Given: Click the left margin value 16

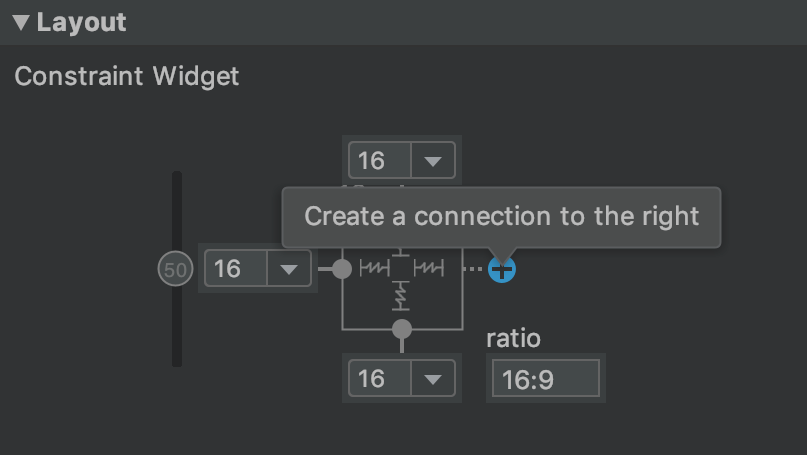Looking at the screenshot, I should [x=229, y=270].
